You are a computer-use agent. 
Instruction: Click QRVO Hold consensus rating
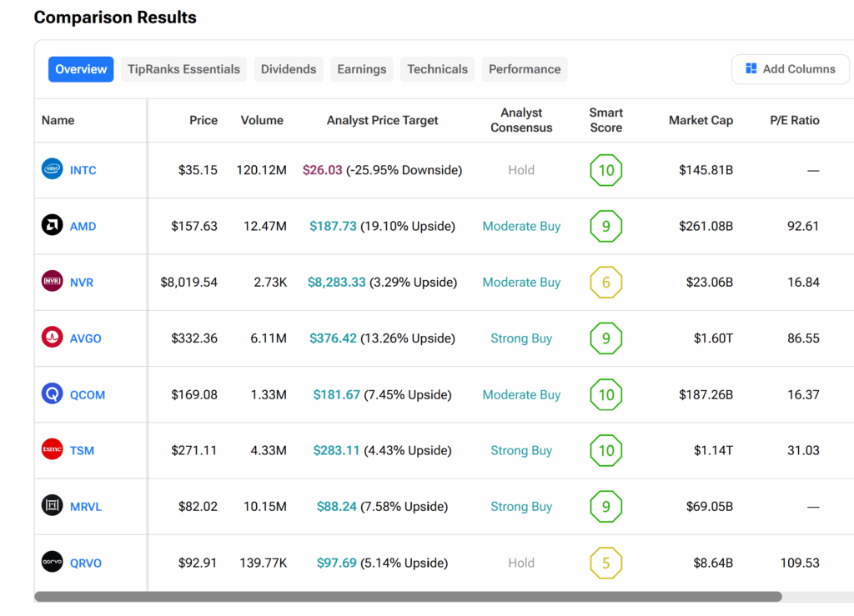click(x=521, y=563)
